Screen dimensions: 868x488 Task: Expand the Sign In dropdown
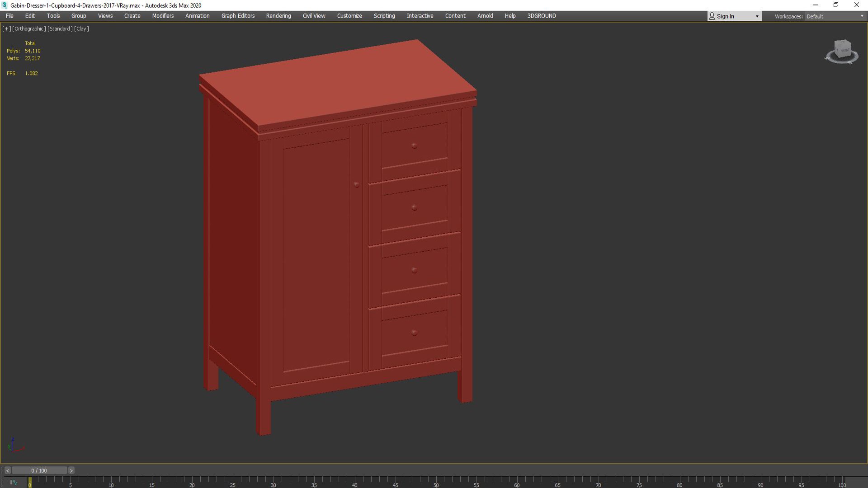point(757,16)
